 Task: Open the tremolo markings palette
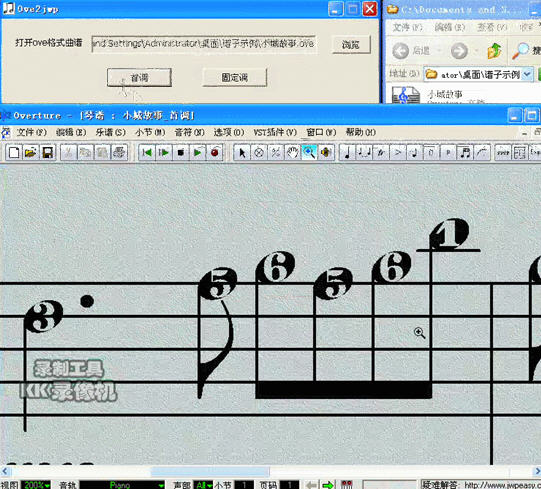pos(503,153)
